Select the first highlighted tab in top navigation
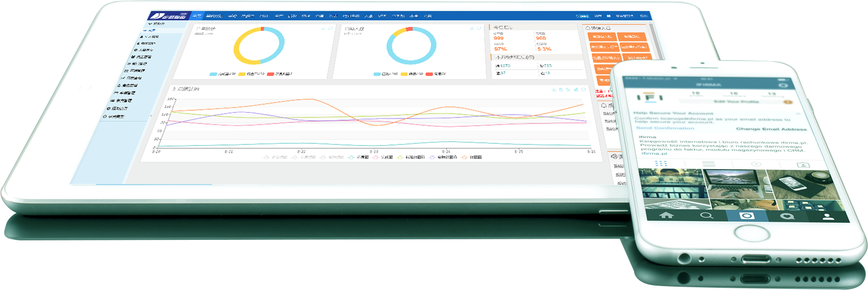The height and width of the screenshot is (290, 868). 197,16
